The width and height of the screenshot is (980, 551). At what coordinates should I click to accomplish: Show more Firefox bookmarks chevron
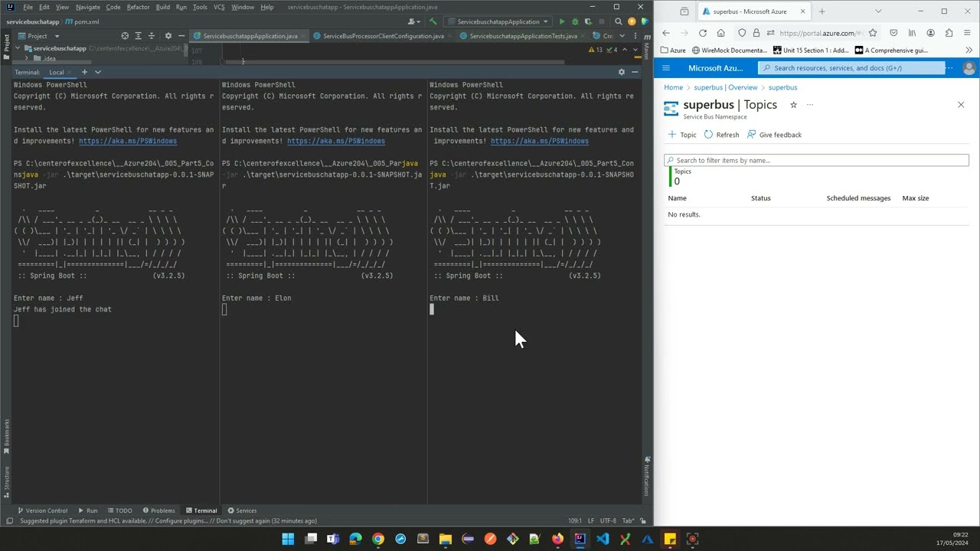969,50
